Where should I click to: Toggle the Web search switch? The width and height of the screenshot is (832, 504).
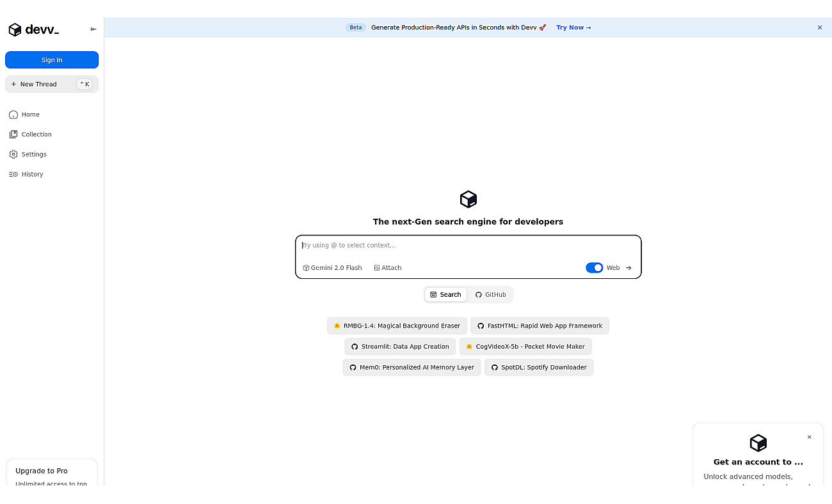pyautogui.click(x=595, y=268)
